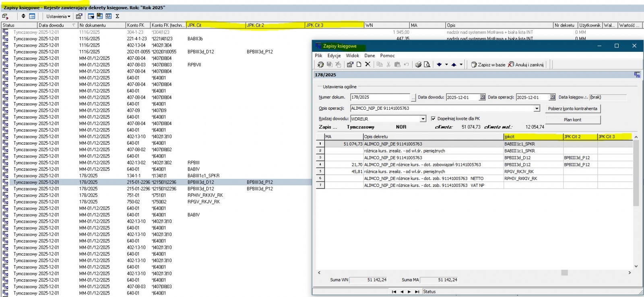
Task: Click the print icon in dialog toolbar
Action: click(418, 64)
